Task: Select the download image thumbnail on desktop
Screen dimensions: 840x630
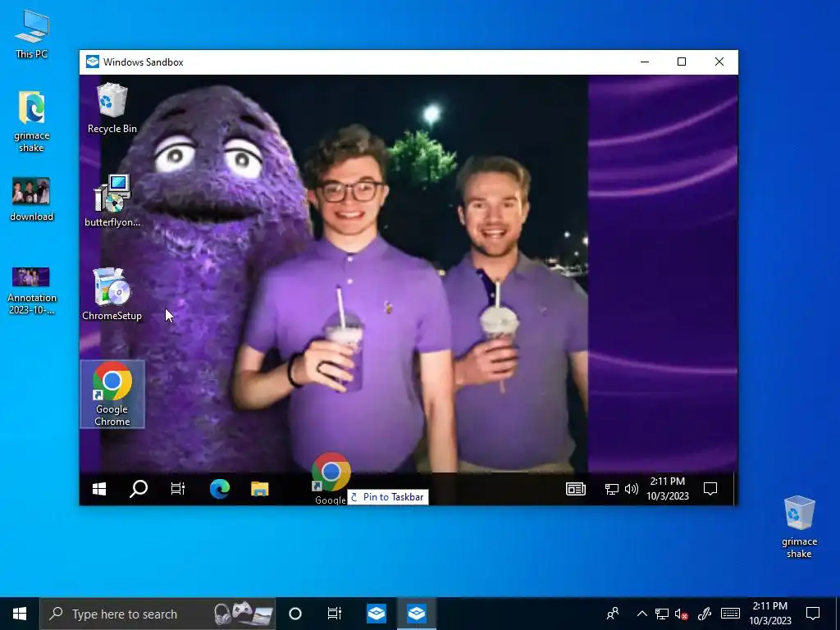Action: 32,199
